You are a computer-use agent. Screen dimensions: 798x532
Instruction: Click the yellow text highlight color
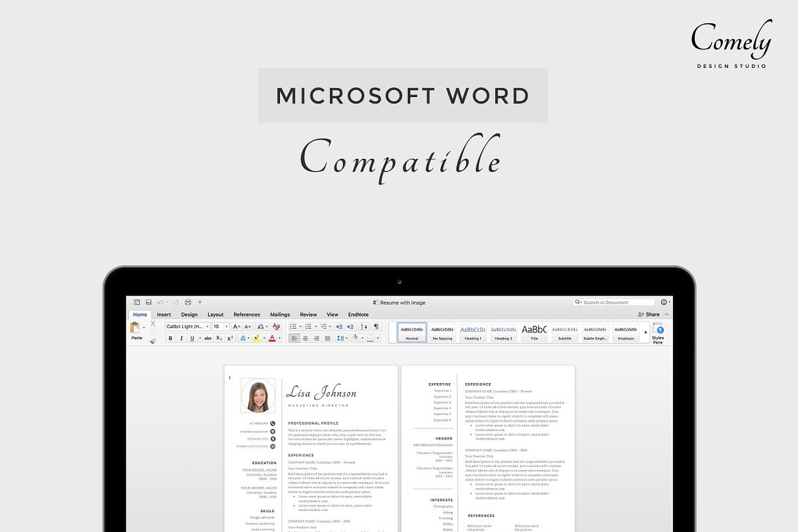[x=257, y=338]
